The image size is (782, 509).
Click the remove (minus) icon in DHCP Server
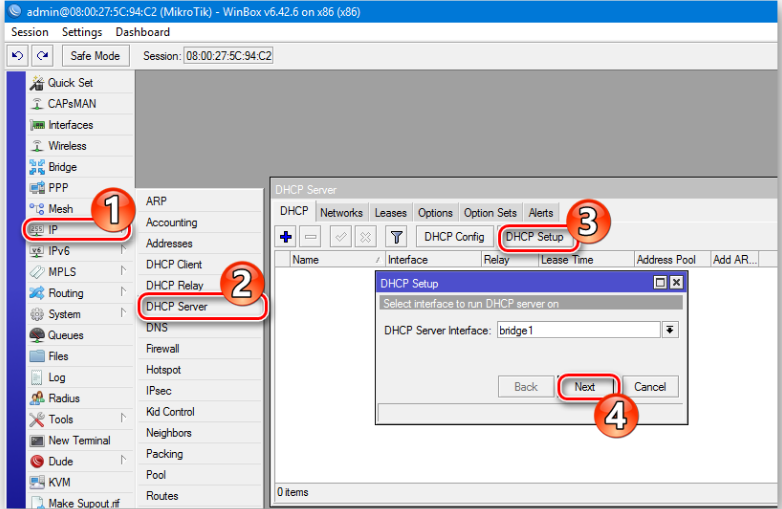point(311,236)
